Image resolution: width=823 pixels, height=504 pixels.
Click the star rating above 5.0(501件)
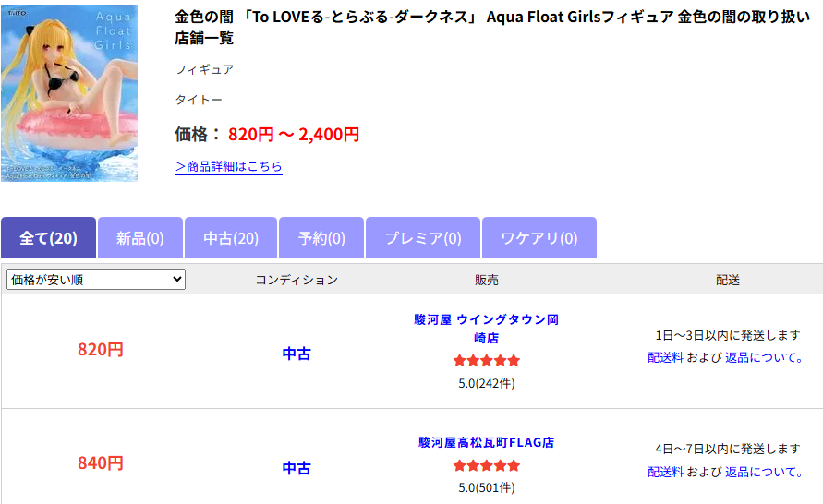486,466
